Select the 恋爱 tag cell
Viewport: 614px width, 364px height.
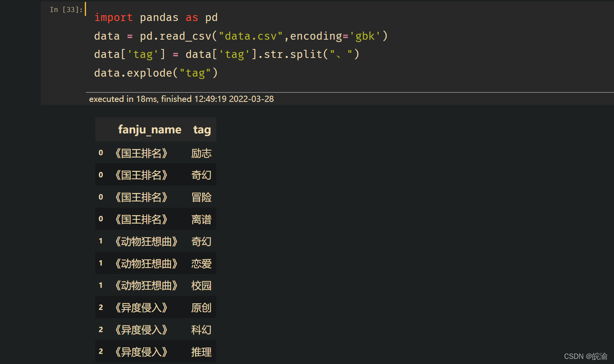coord(201,264)
